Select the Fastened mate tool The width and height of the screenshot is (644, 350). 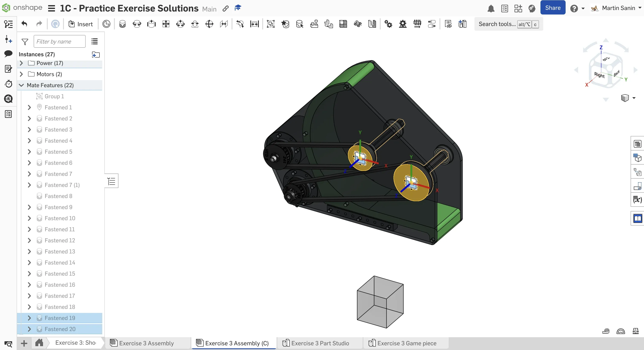(x=122, y=24)
